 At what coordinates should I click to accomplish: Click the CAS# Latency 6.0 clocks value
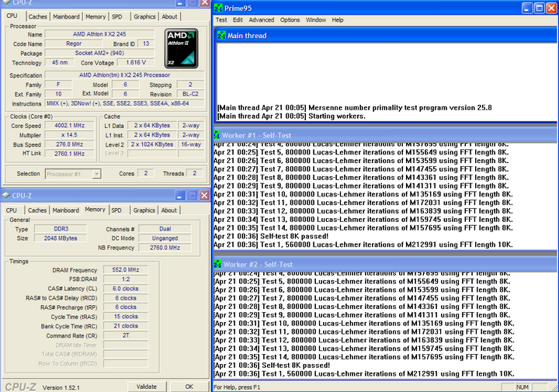coord(126,289)
